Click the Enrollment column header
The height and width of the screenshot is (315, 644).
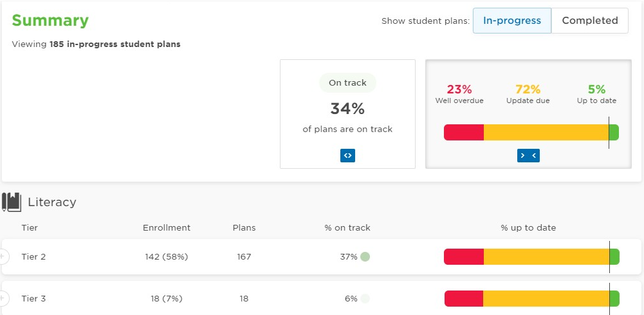167,228
